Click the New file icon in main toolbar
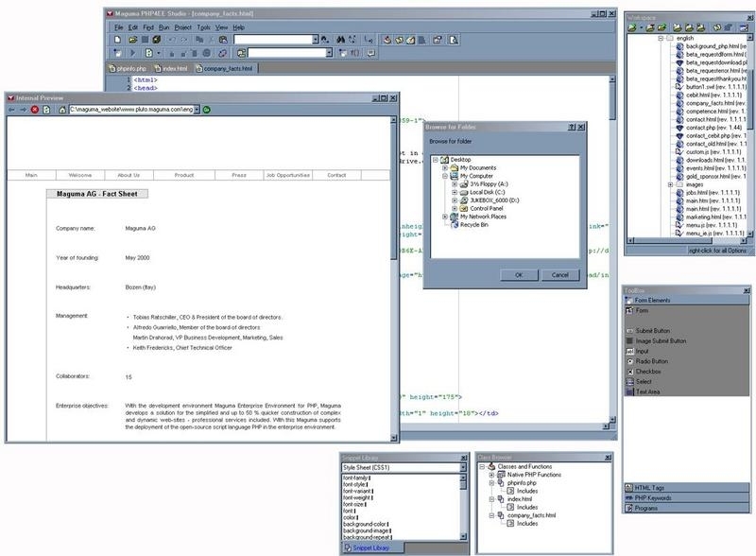This screenshot has height=556, width=756. (117, 40)
